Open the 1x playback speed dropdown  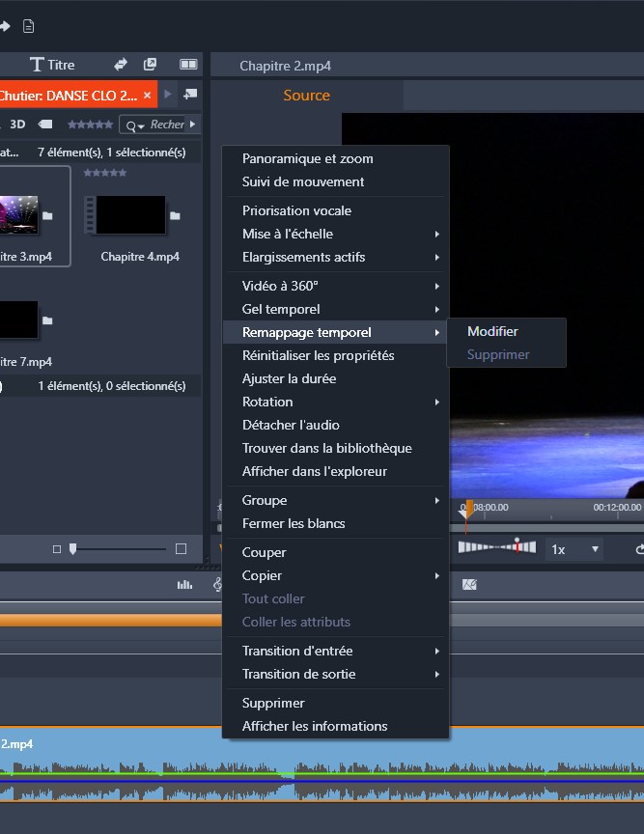click(x=574, y=549)
